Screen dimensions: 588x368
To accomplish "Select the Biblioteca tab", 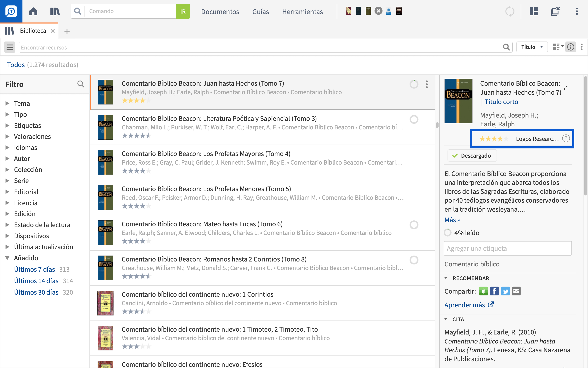I will coord(29,31).
